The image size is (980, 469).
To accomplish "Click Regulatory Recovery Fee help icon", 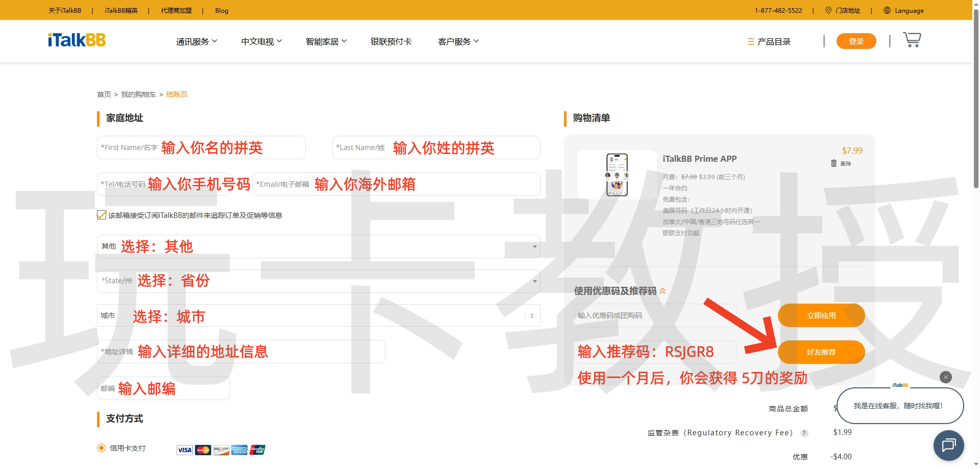I will click(x=804, y=433).
